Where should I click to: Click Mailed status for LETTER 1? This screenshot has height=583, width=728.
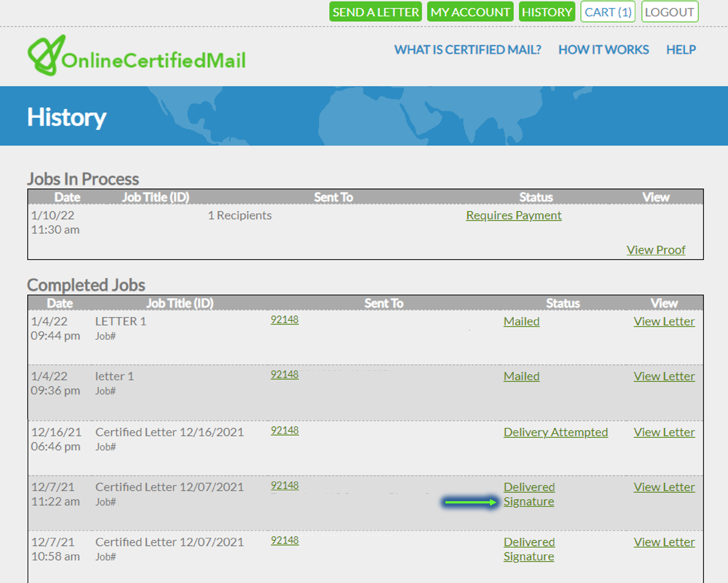coord(521,321)
